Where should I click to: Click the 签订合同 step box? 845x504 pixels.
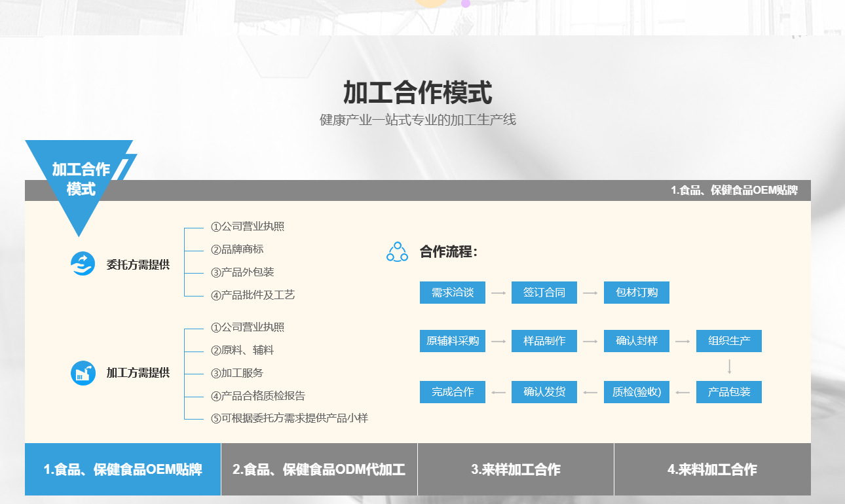coord(544,293)
